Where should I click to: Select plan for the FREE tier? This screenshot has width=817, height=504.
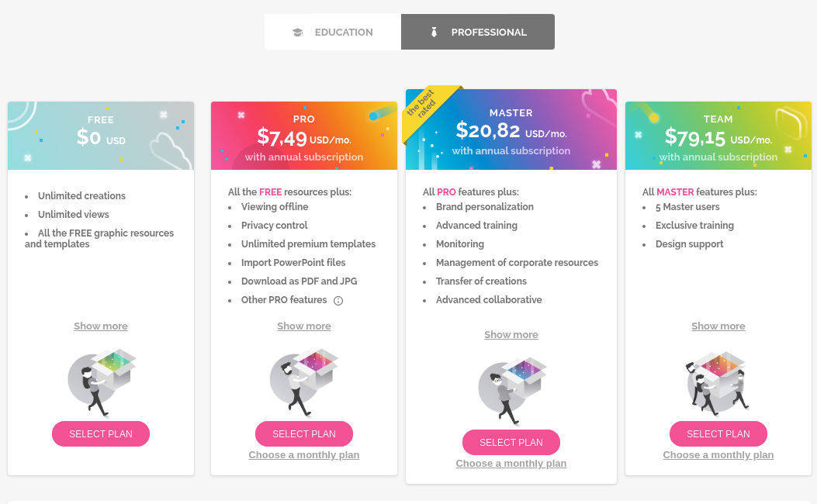100,433
